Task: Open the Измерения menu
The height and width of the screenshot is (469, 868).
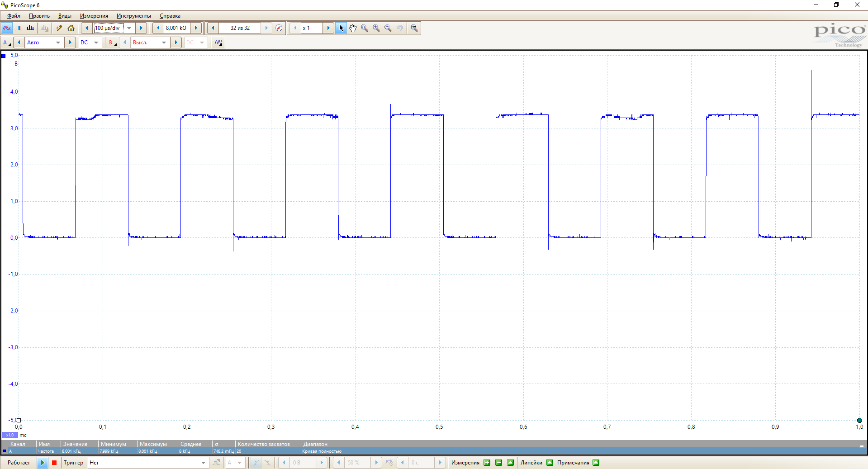Action: point(94,16)
